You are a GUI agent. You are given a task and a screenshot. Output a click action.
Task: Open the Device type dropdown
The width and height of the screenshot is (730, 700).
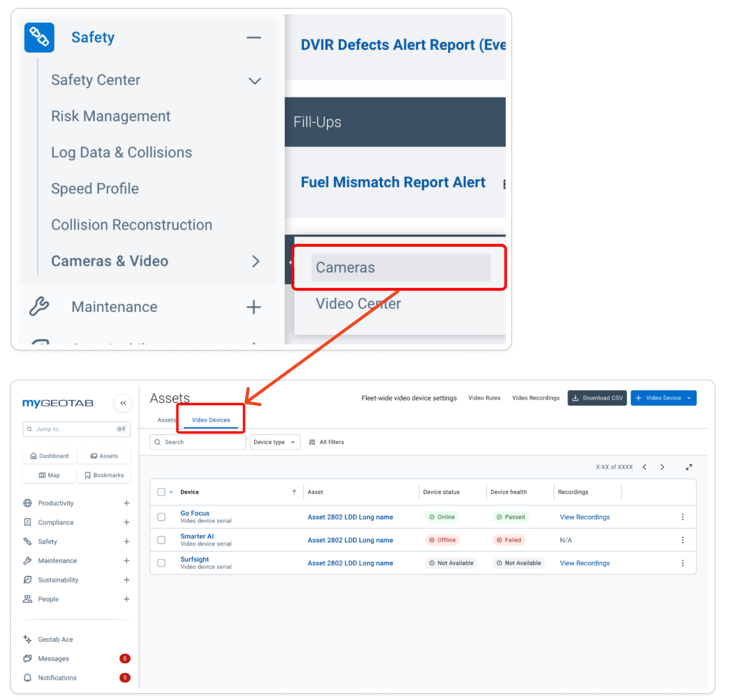(275, 442)
